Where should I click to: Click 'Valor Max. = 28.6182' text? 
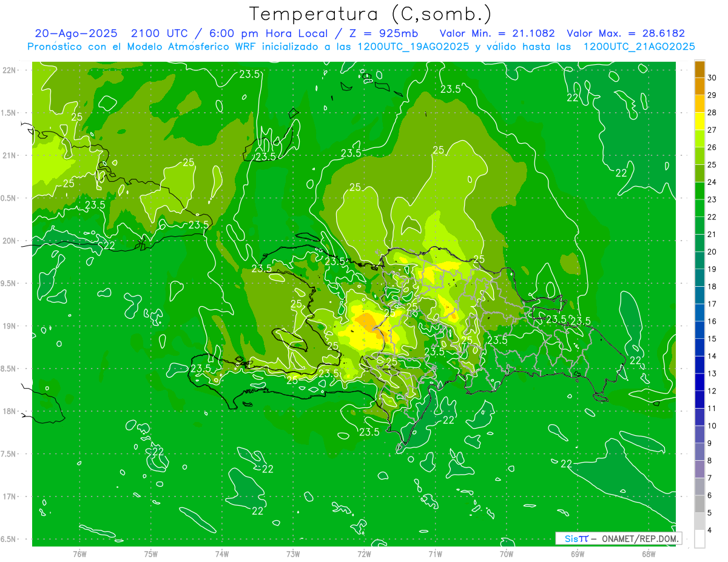[625, 34]
